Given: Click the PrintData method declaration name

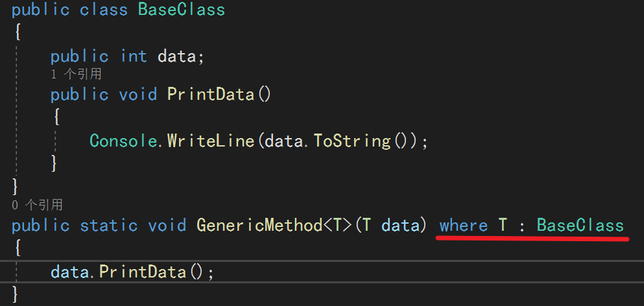Looking at the screenshot, I should 212,94.
